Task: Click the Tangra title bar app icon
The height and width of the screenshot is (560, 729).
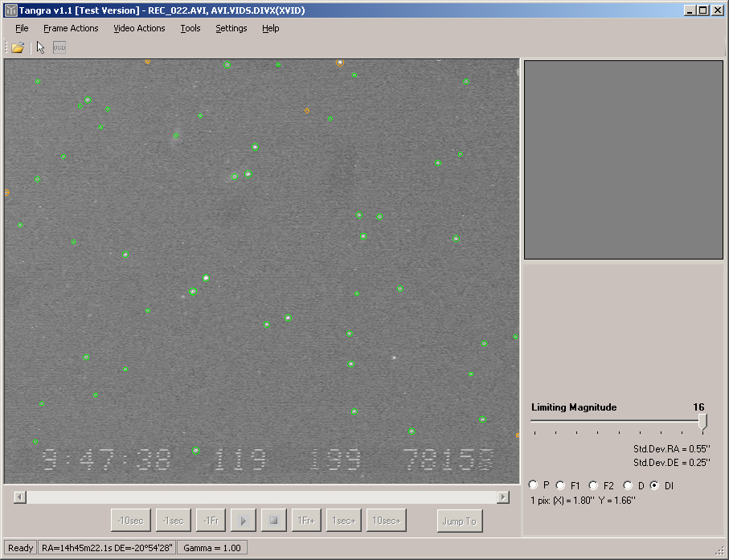Action: tap(10, 10)
